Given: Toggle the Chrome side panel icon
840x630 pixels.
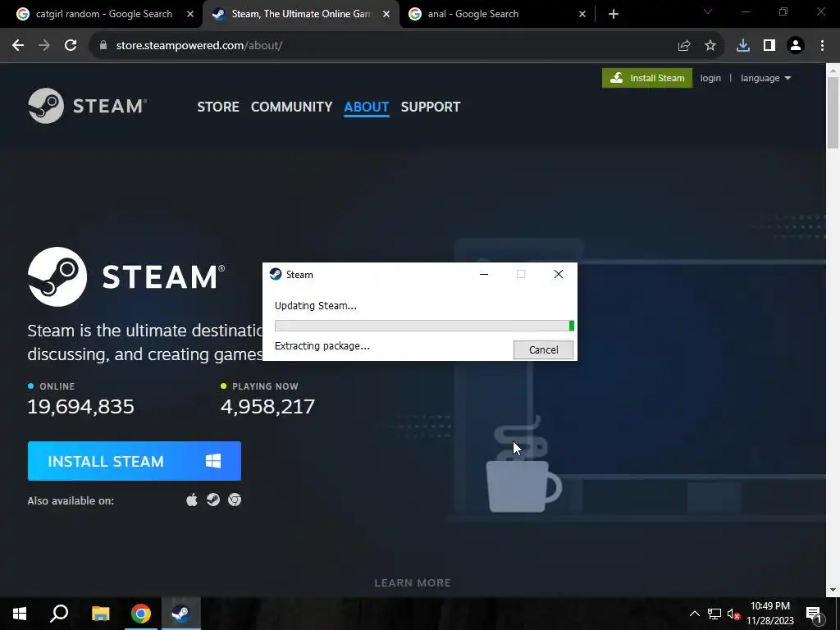Looking at the screenshot, I should (x=769, y=46).
